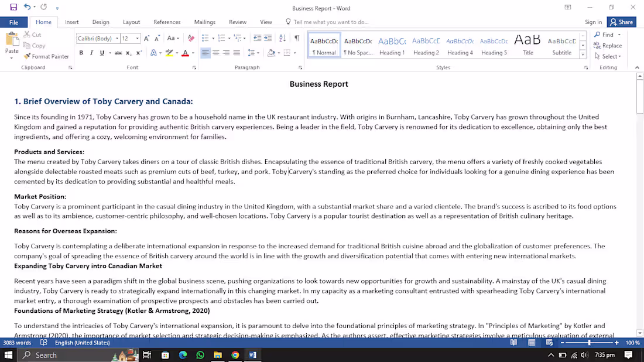The height and width of the screenshot is (362, 644).
Task: Decrease the paragraph indent
Action: 257,38
